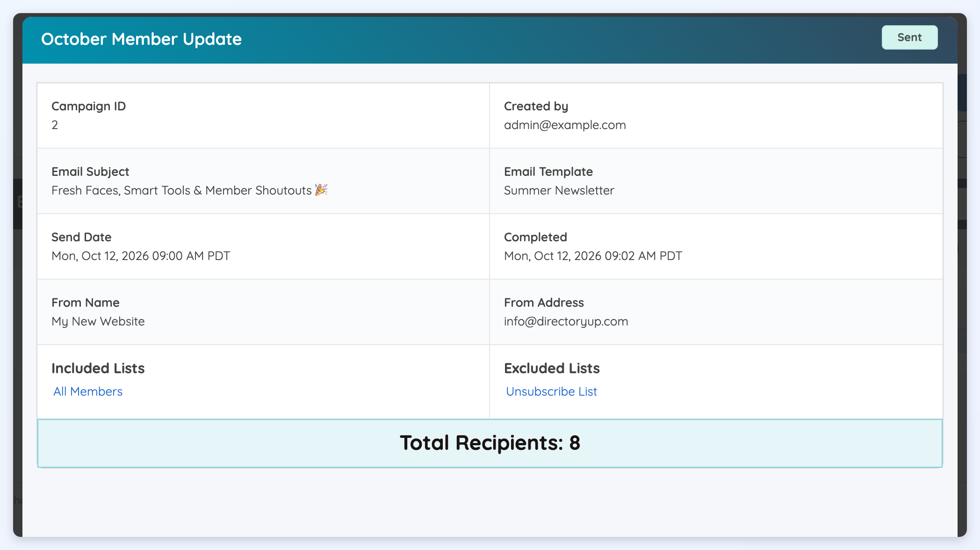Image resolution: width=980 pixels, height=550 pixels.
Task: Click the info@directoryup.com from address
Action: [x=566, y=321]
